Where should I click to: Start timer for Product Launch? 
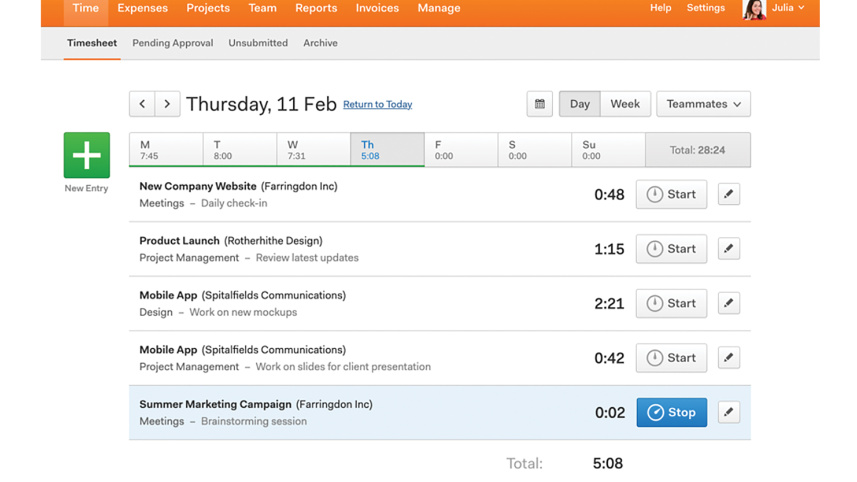click(x=671, y=249)
